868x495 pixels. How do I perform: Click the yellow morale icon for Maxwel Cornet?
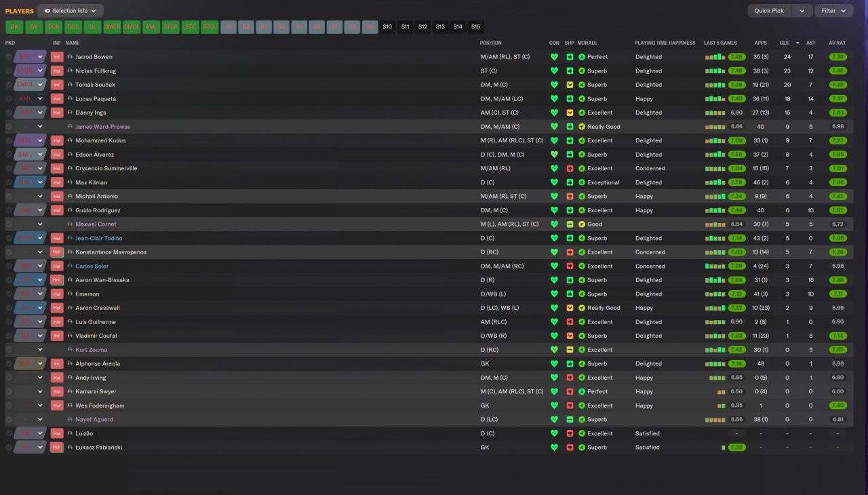tap(581, 224)
